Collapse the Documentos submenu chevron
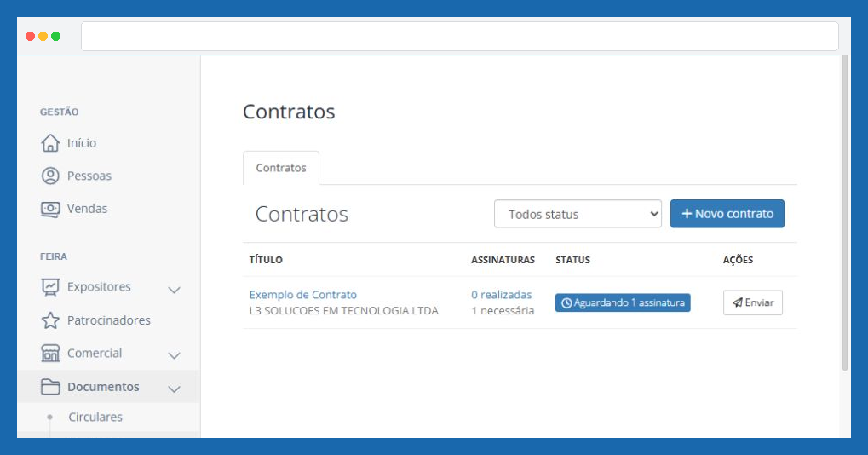This screenshot has height=455, width=868. [175, 389]
